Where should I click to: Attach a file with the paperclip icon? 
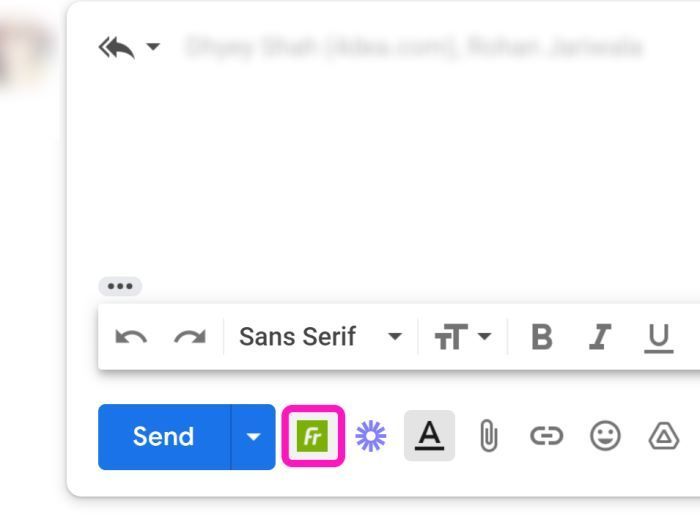488,435
